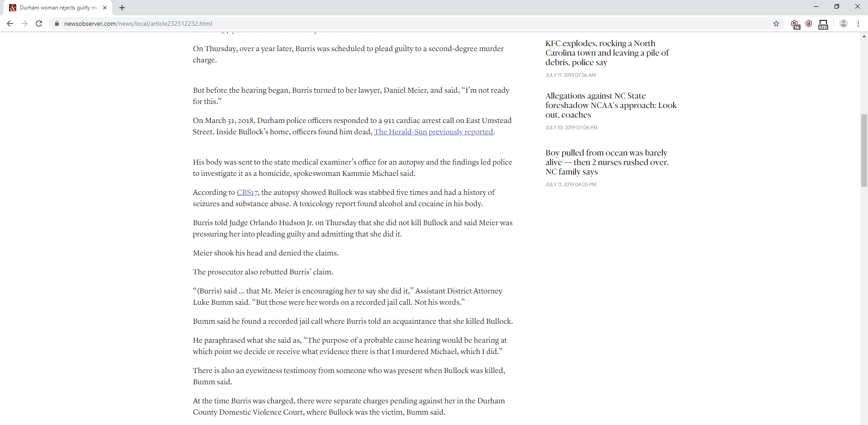The width and height of the screenshot is (868, 425).
Task: Click the back navigation arrow
Action: [x=9, y=24]
